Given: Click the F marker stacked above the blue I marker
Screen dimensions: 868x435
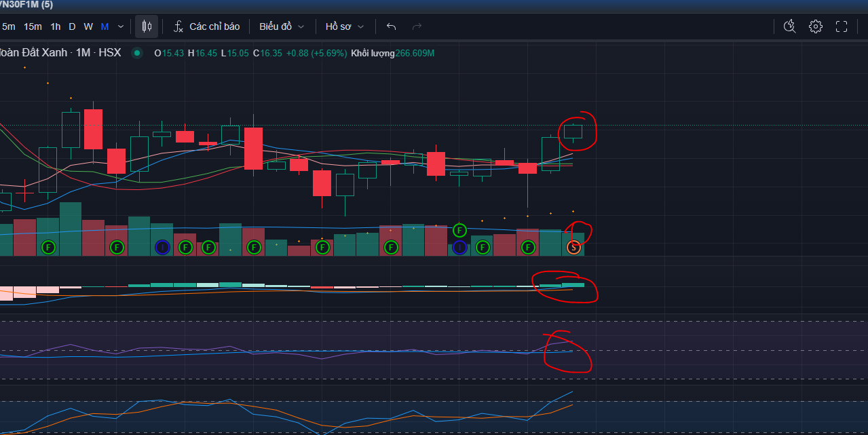Looking at the screenshot, I should (x=459, y=230).
